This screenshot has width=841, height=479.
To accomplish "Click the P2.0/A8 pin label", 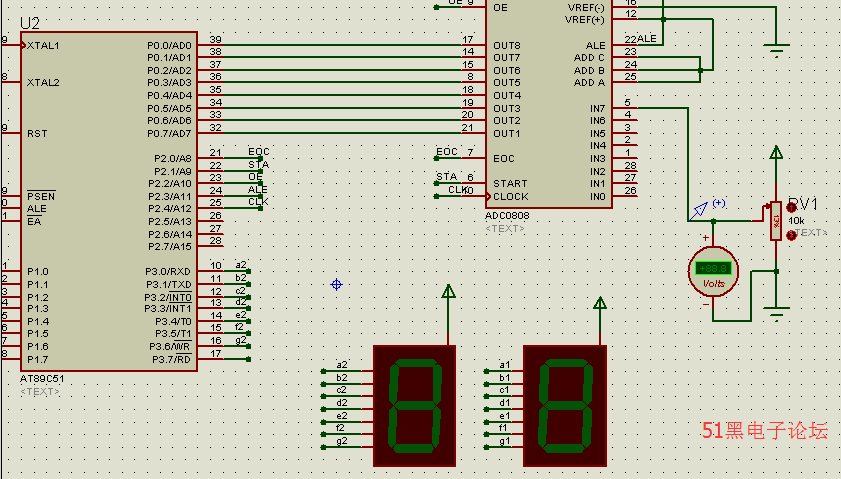I will point(173,158).
